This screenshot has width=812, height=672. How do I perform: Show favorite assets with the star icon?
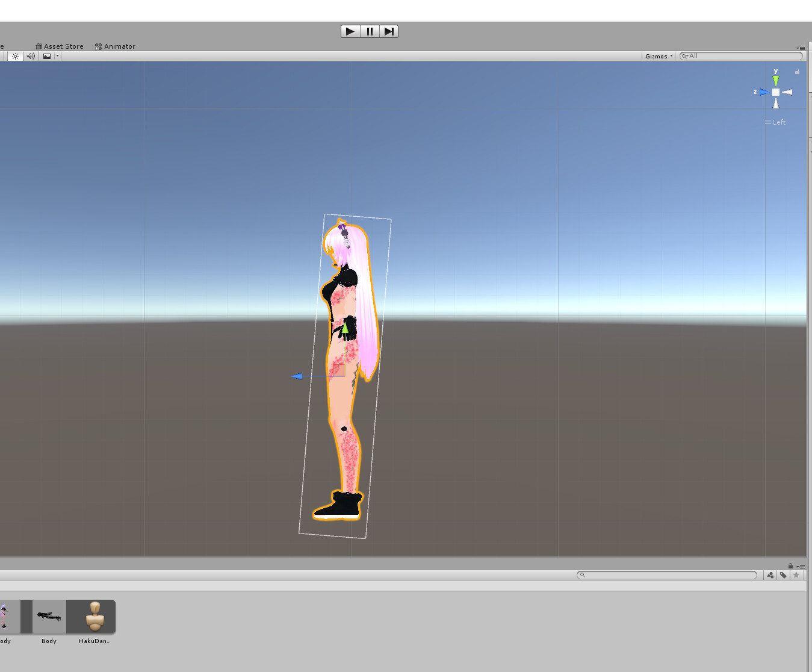(x=796, y=575)
